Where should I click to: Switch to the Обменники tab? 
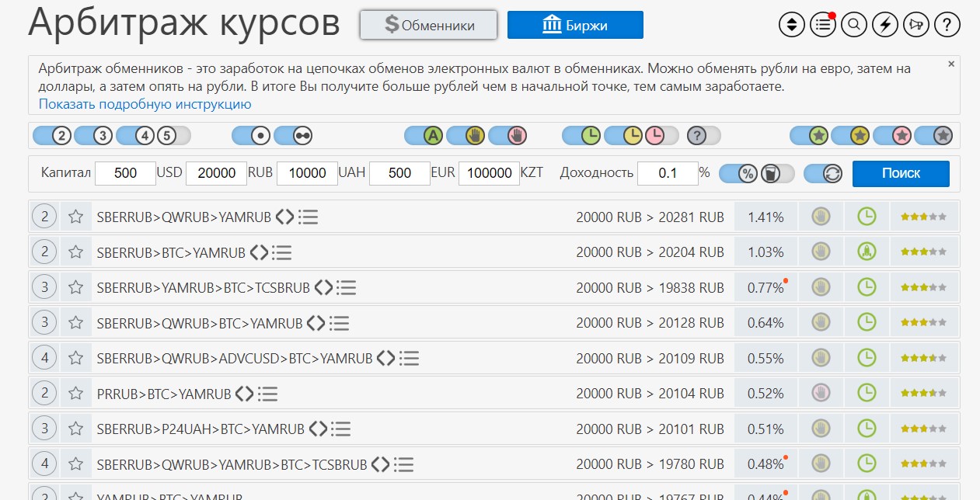tap(428, 25)
